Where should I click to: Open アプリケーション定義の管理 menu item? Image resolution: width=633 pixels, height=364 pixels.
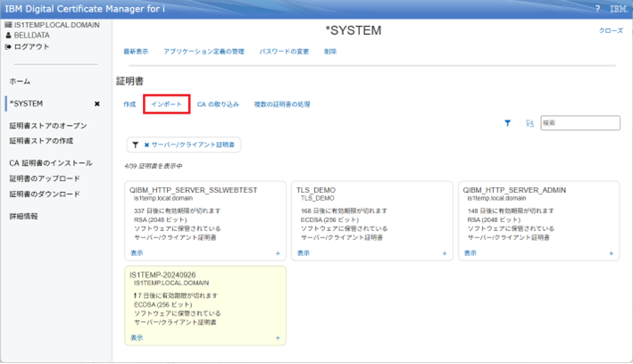[x=204, y=52]
